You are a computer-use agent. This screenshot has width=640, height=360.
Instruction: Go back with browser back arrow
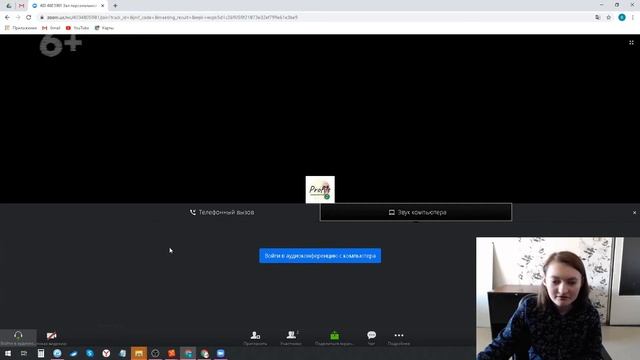pos(7,18)
